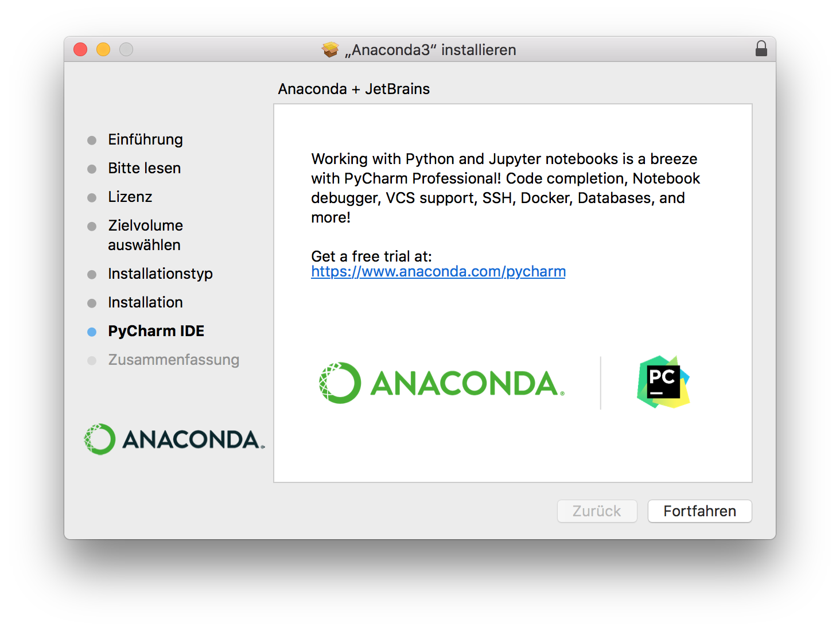This screenshot has width=840, height=631.
Task: Click the package icon next to the window title
Action: [330, 50]
